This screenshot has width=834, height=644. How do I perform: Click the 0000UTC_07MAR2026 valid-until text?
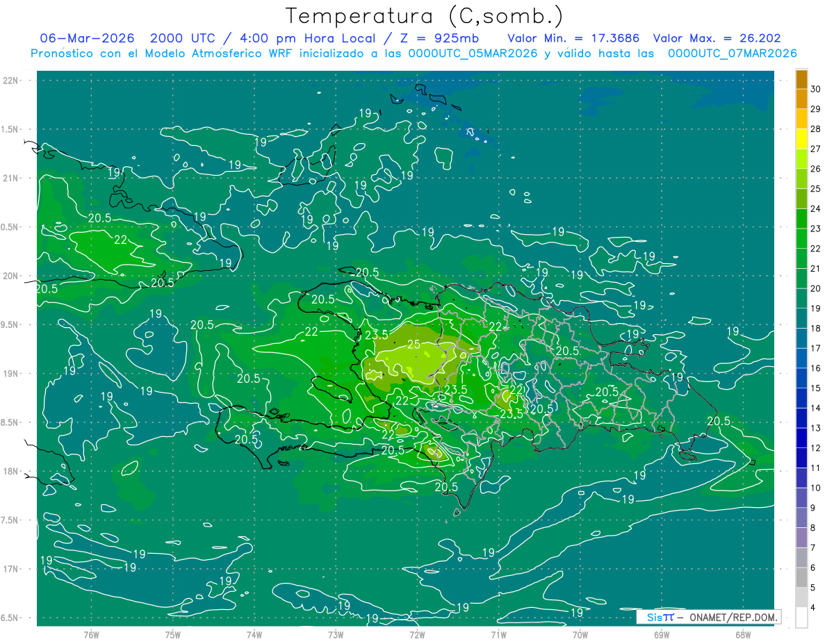click(732, 53)
